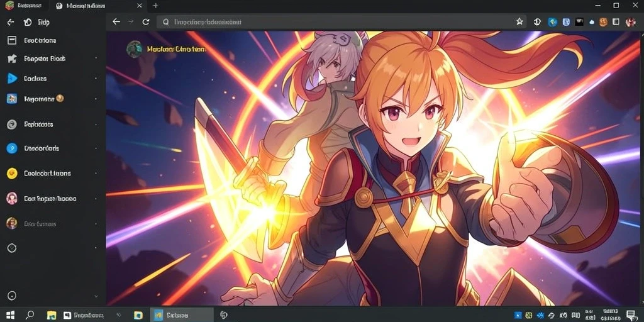Image resolution: width=644 pixels, height=322 pixels.
Task: Expand the dot menu on puzzle-icon row
Action: click(96, 58)
